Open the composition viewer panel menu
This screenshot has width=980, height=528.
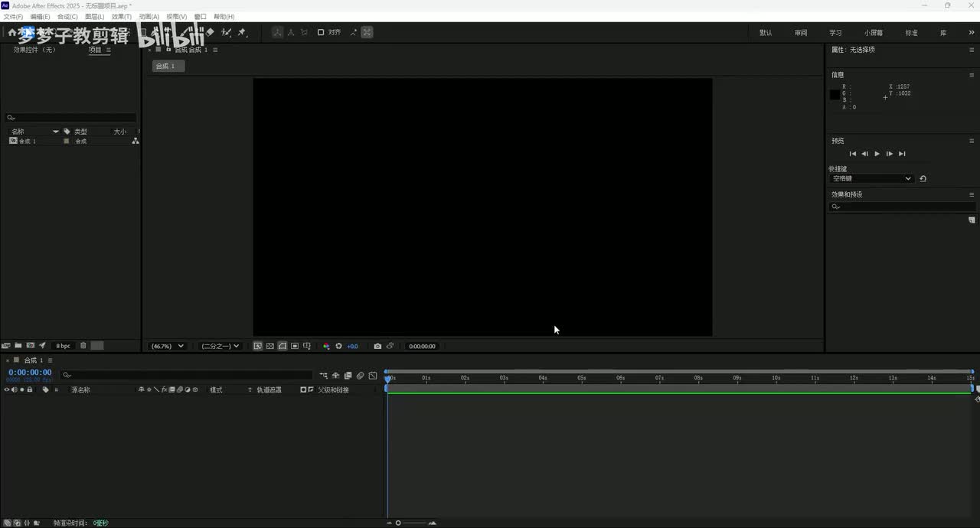point(215,50)
